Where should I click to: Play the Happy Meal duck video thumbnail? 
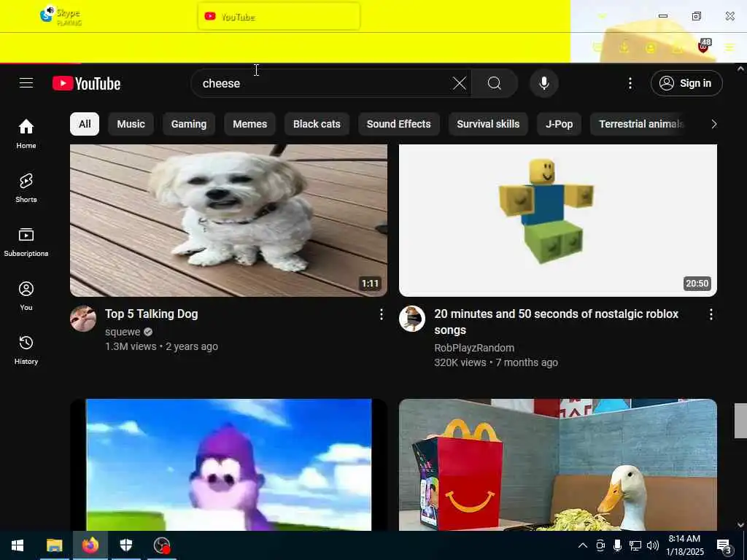[x=558, y=464]
